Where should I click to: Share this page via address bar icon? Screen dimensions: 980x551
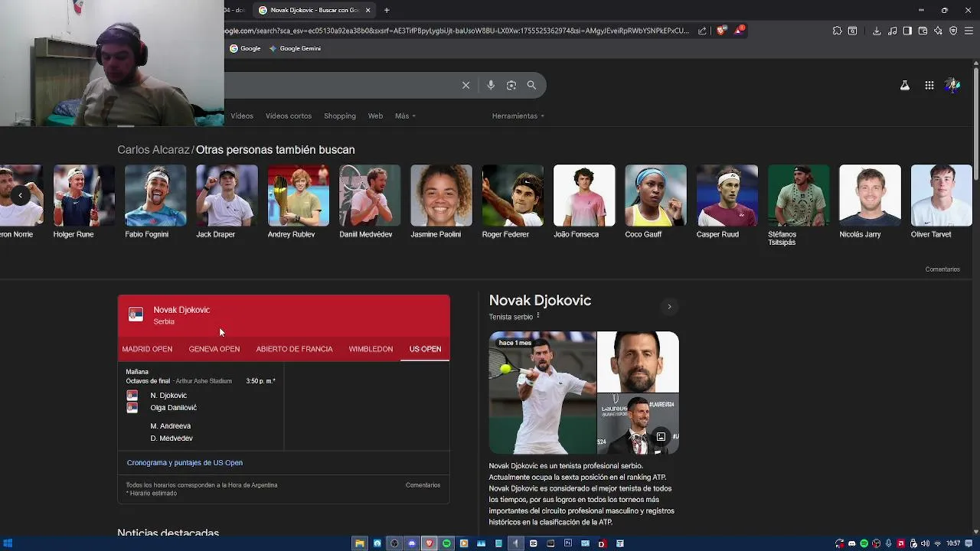point(702,31)
